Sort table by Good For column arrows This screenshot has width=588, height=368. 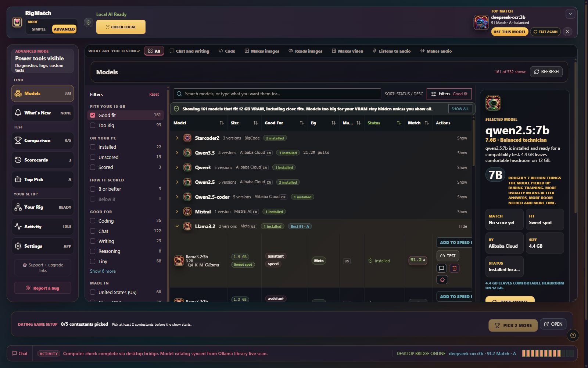(302, 123)
